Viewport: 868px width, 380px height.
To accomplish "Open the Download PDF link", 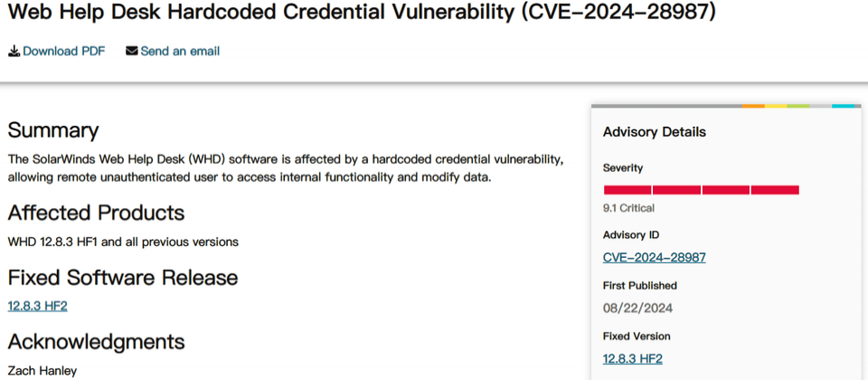I will click(x=63, y=51).
